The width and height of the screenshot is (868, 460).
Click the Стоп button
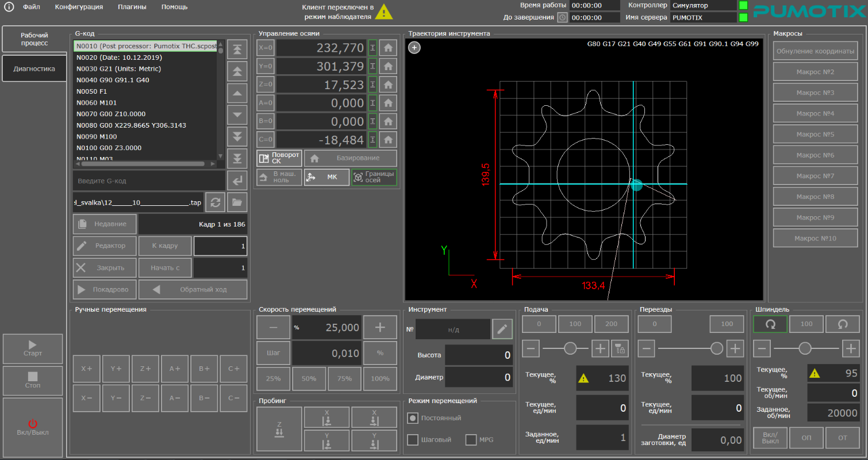[33, 380]
